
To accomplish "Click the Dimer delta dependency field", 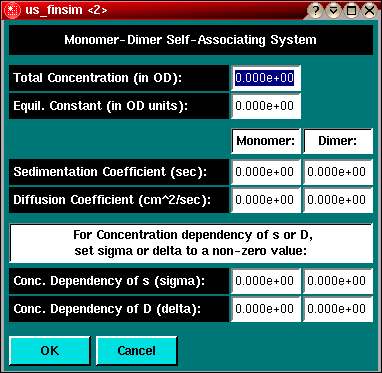I will click(338, 309).
